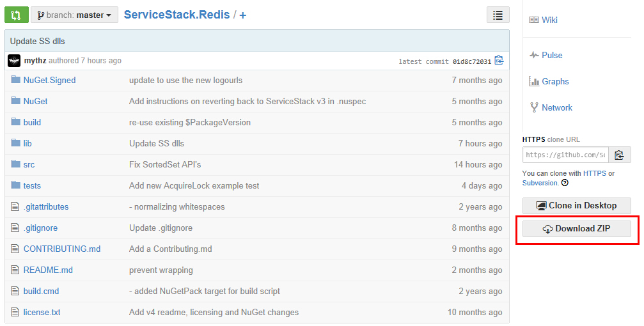Open the build folder
The image size is (644, 326).
click(32, 122)
